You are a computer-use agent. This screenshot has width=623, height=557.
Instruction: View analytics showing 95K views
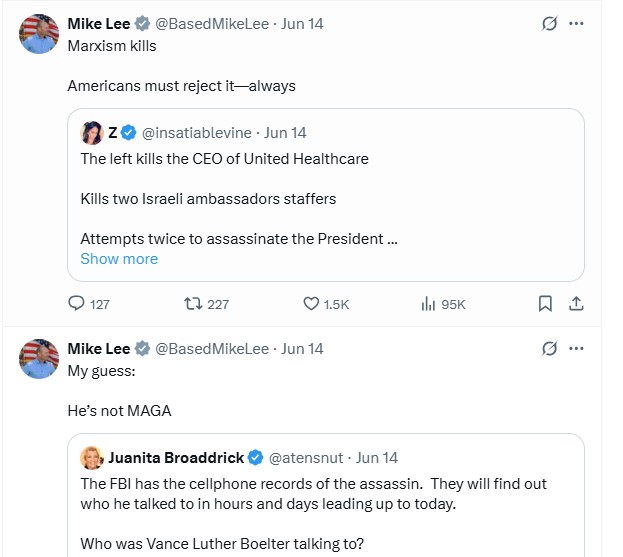pyautogui.click(x=428, y=304)
